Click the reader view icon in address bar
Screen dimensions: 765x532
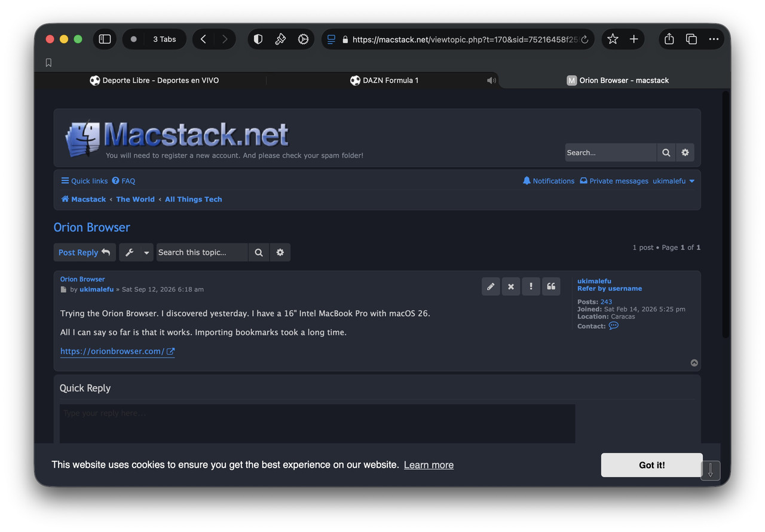331,39
